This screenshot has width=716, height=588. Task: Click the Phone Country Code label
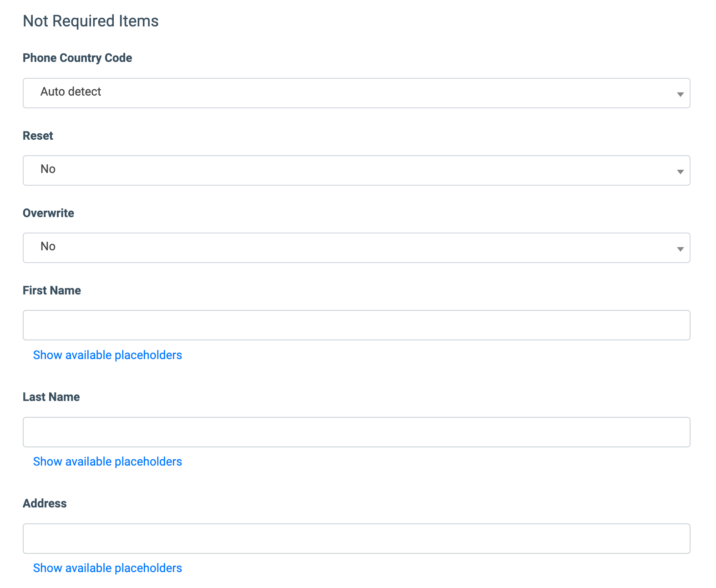77,58
